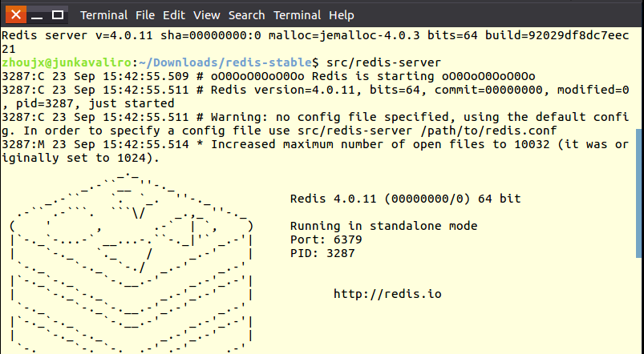Click the 'malloc=jemalloc-4.0.3' text
644x354 pixels.
click(344, 36)
